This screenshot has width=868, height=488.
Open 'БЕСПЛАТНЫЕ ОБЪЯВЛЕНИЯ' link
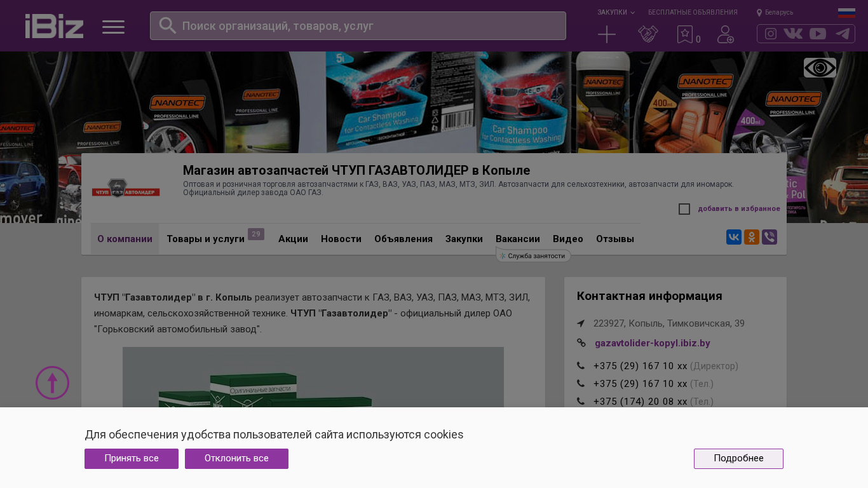(x=693, y=12)
